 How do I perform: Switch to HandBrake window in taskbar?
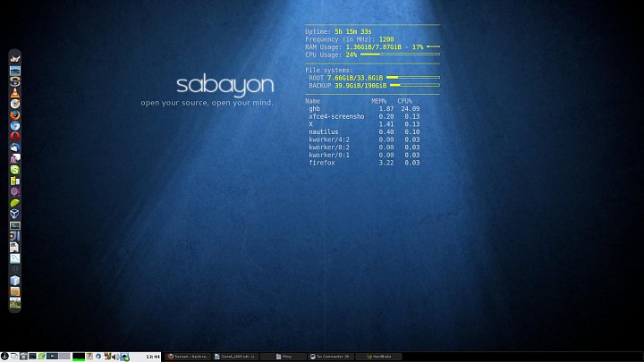pos(378,357)
